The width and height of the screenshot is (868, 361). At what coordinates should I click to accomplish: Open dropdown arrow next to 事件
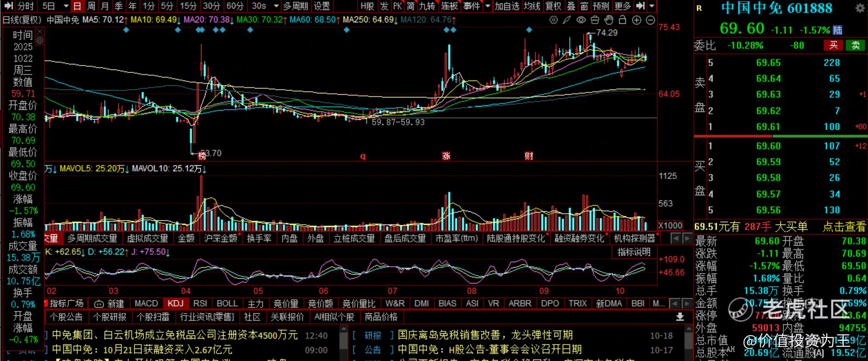(x=488, y=6)
